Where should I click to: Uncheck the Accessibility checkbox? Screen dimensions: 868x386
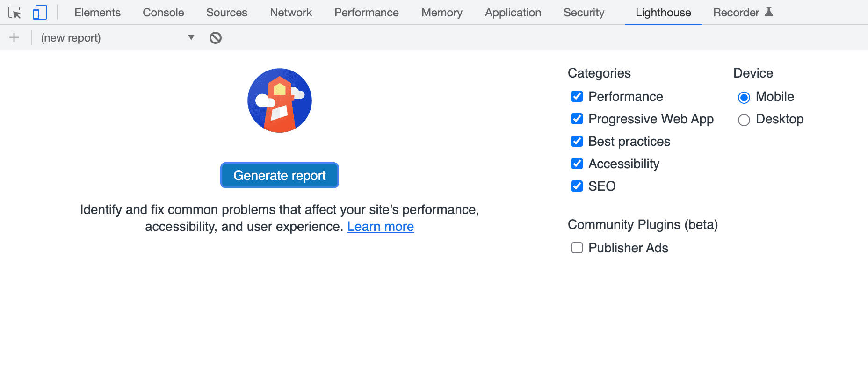pyautogui.click(x=577, y=164)
